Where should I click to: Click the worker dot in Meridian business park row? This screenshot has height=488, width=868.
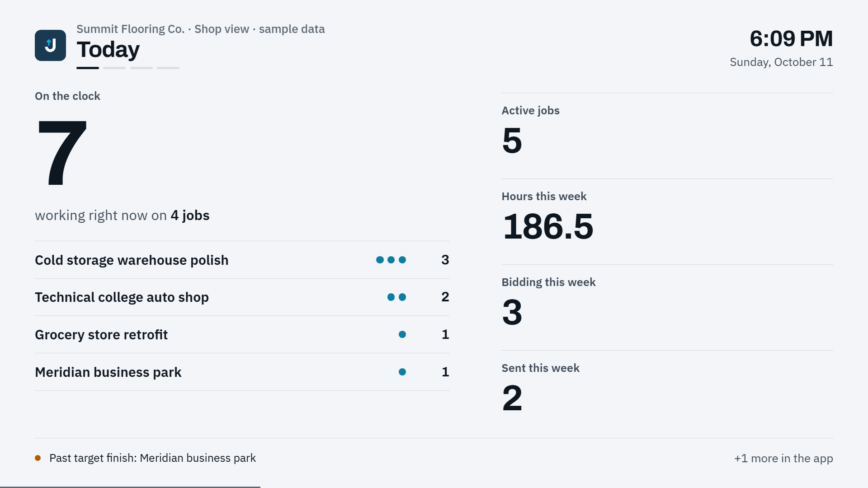coord(402,372)
